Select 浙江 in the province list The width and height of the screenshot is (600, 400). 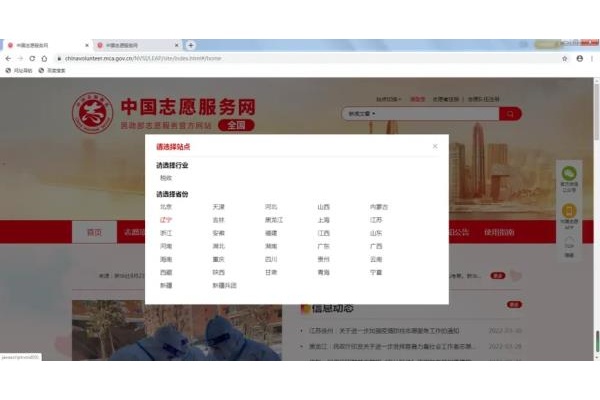pos(166,233)
